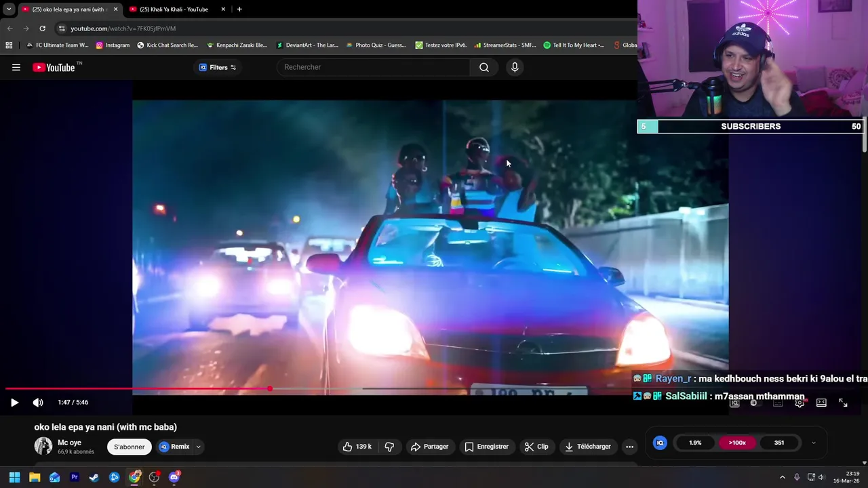The image size is (868, 488).
Task: Open the Photo Quiz bookmark
Action: click(x=376, y=45)
